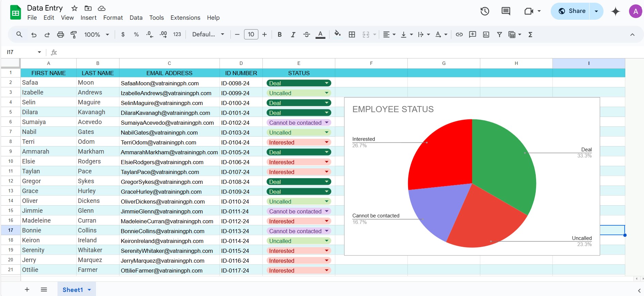Click the Insert link icon
The height and width of the screenshot is (296, 644).
459,35
